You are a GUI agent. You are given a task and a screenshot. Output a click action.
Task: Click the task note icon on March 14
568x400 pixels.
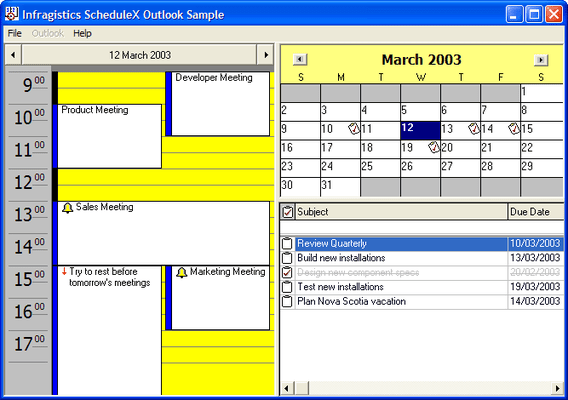click(514, 129)
